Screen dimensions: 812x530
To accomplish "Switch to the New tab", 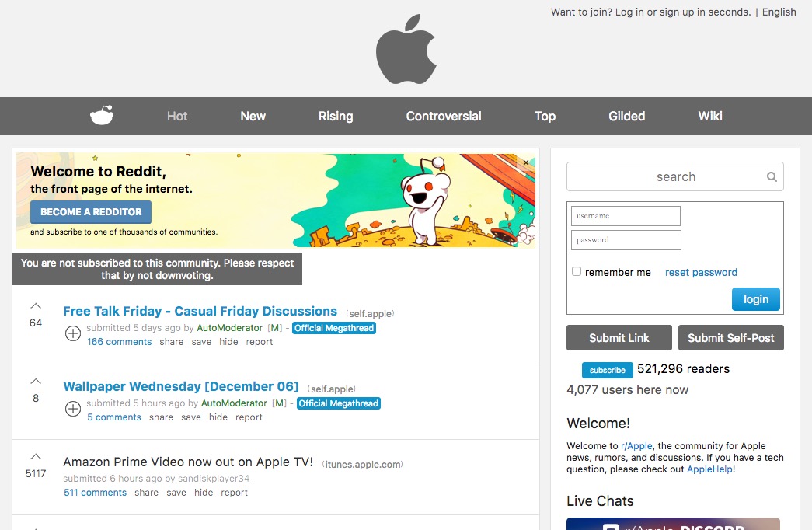I will click(253, 116).
